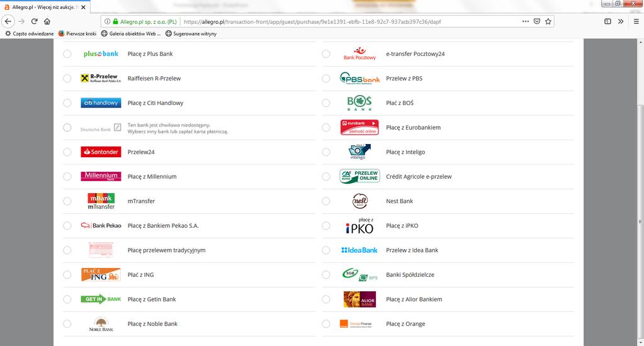This screenshot has width=644, height=346.
Task: Click the BOŚ Bank logo
Action: tap(359, 103)
